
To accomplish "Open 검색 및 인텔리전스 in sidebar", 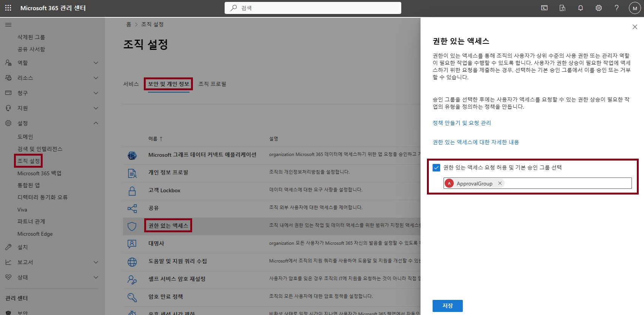I will pos(40,149).
